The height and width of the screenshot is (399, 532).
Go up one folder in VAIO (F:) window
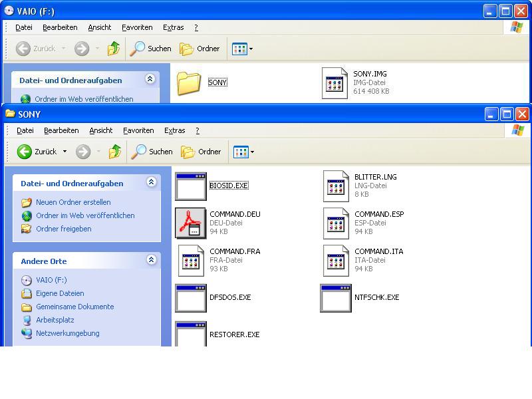click(x=114, y=49)
